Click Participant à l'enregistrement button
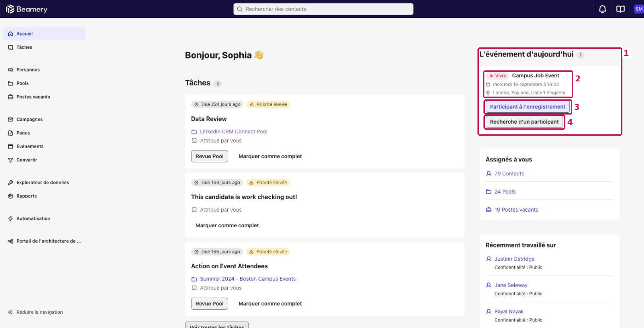Viewport: 644px width, 328px height. [528, 107]
